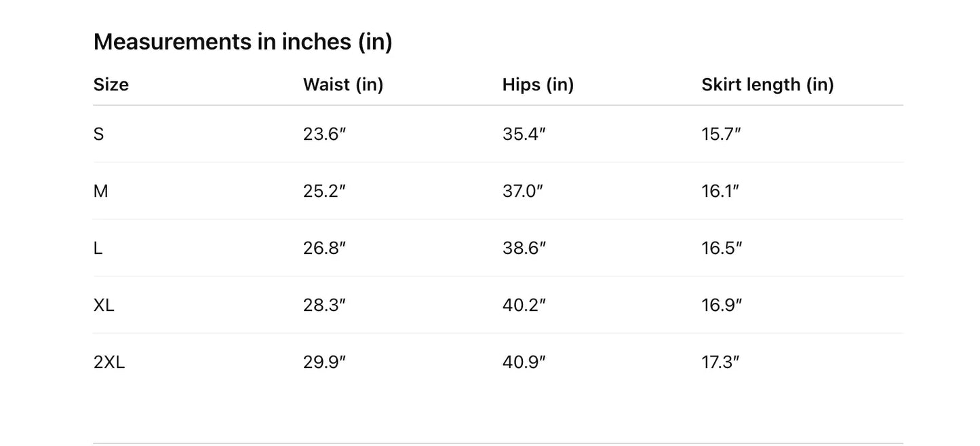Click the Waist (in) column header
980x446 pixels.
click(343, 85)
